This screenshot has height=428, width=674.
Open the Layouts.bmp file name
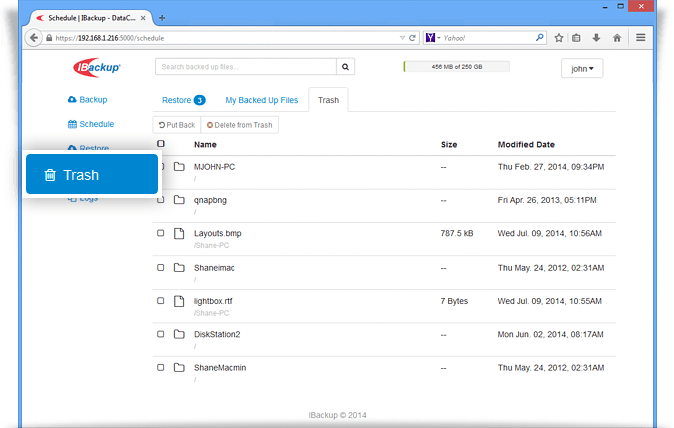[x=218, y=233]
